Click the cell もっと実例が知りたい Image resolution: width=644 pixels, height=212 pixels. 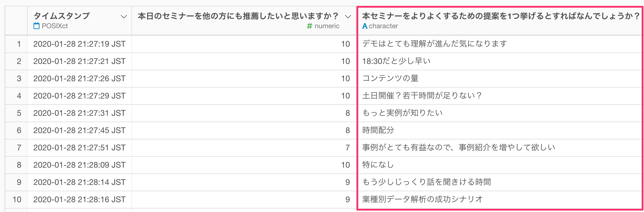[402, 113]
